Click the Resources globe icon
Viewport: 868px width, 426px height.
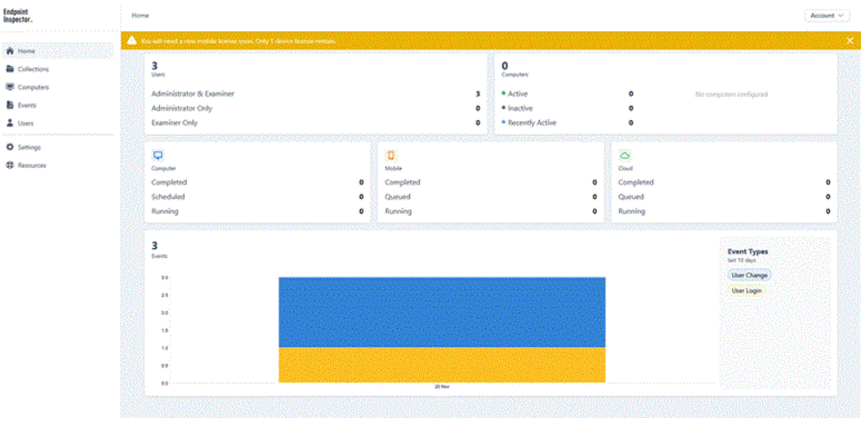coord(10,165)
